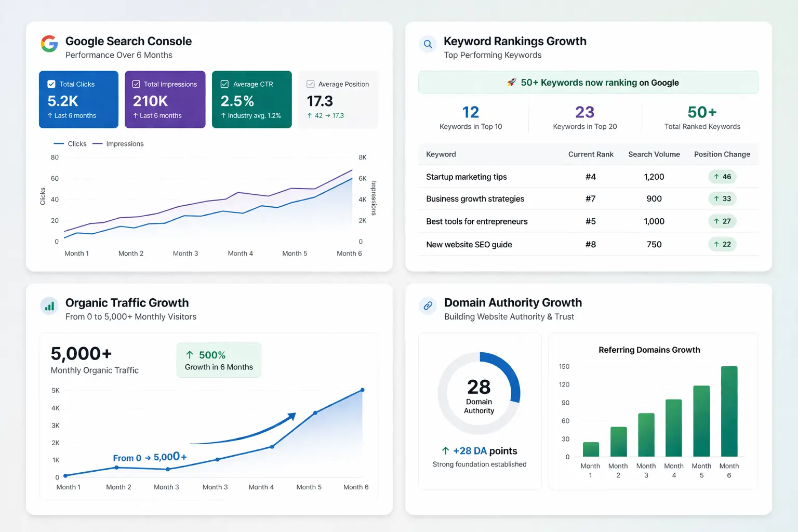Toggle the Total Impressions checkbox
Image resolution: width=798 pixels, height=532 pixels.
tap(136, 84)
